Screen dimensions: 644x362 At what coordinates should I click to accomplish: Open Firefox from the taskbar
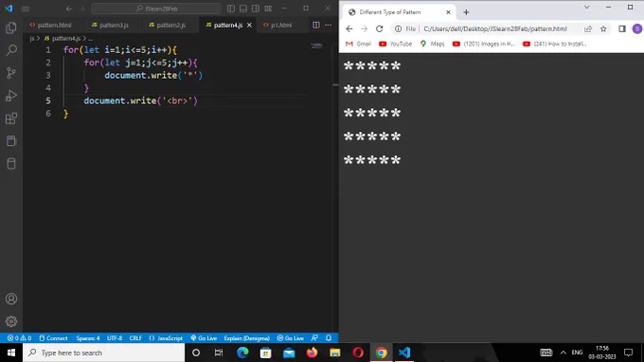[x=312, y=353]
